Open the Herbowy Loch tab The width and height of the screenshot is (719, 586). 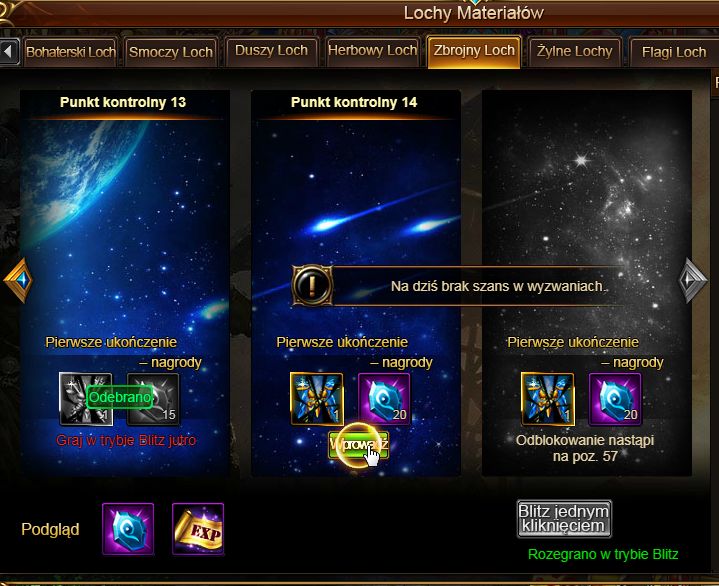(x=372, y=51)
